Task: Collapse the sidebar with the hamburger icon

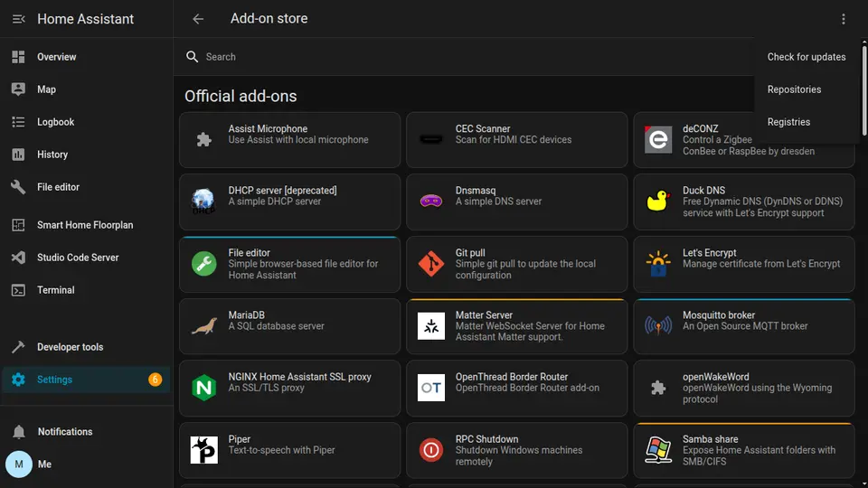Action: tap(18, 19)
